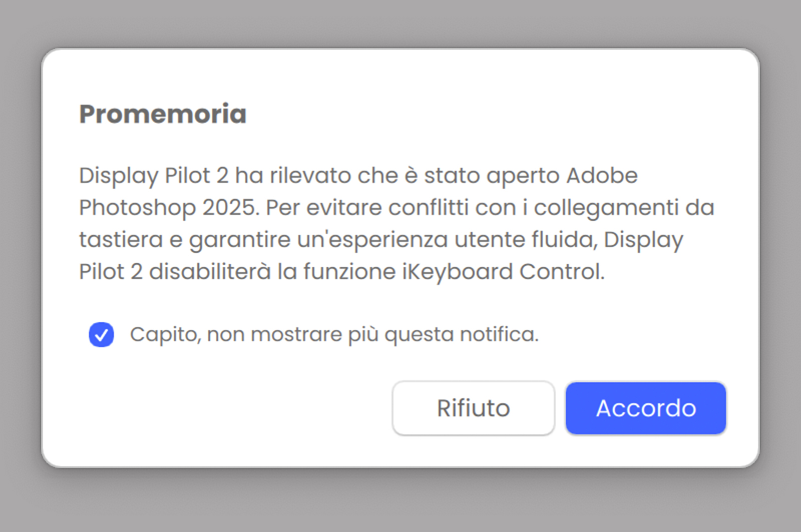801x532 pixels.
Task: Uncheck the "Capito, non mostrare più" checkbox
Action: tap(102, 334)
